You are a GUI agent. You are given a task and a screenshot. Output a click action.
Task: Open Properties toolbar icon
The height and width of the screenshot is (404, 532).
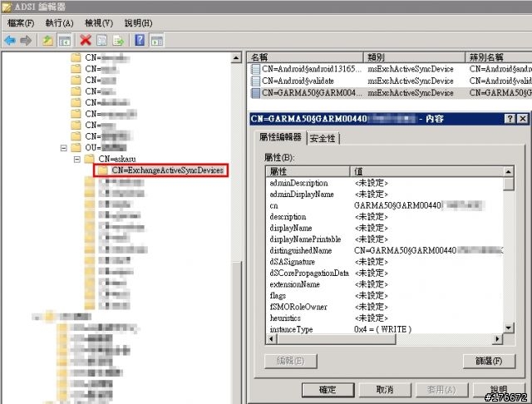coord(101,41)
